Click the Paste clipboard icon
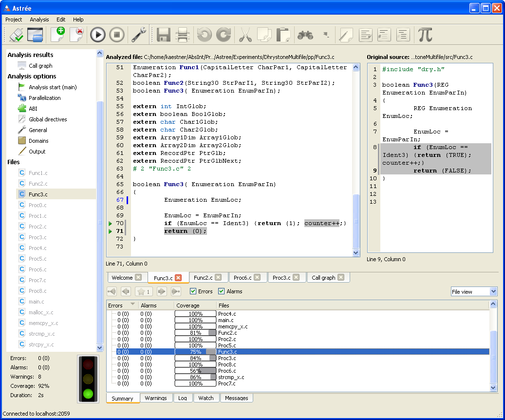The image size is (505, 420). [x=283, y=35]
